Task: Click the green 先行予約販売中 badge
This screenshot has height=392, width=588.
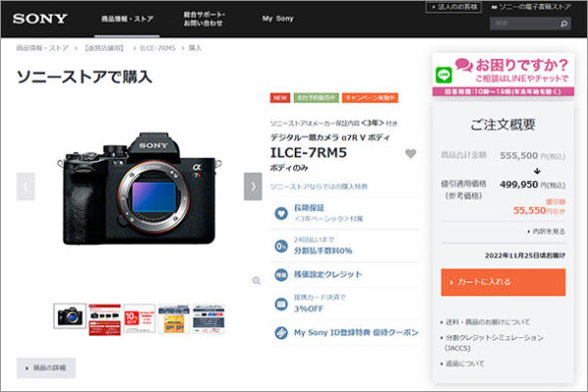Action: (317, 98)
